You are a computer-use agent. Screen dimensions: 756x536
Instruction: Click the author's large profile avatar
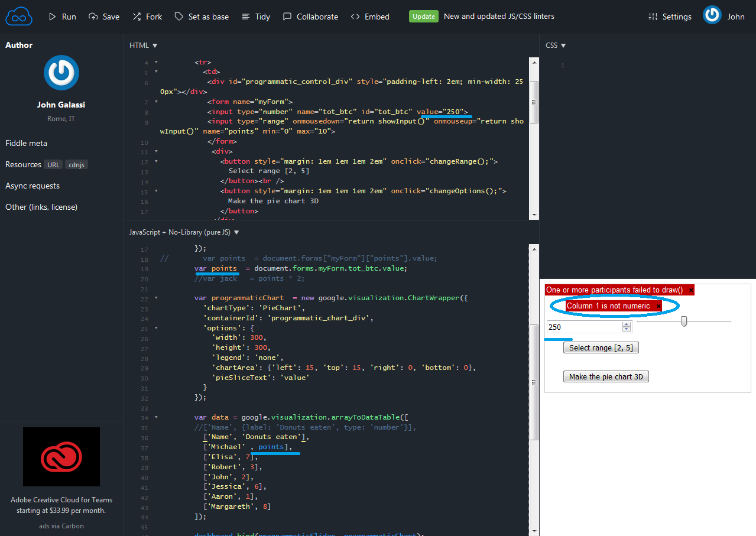pos(61,73)
